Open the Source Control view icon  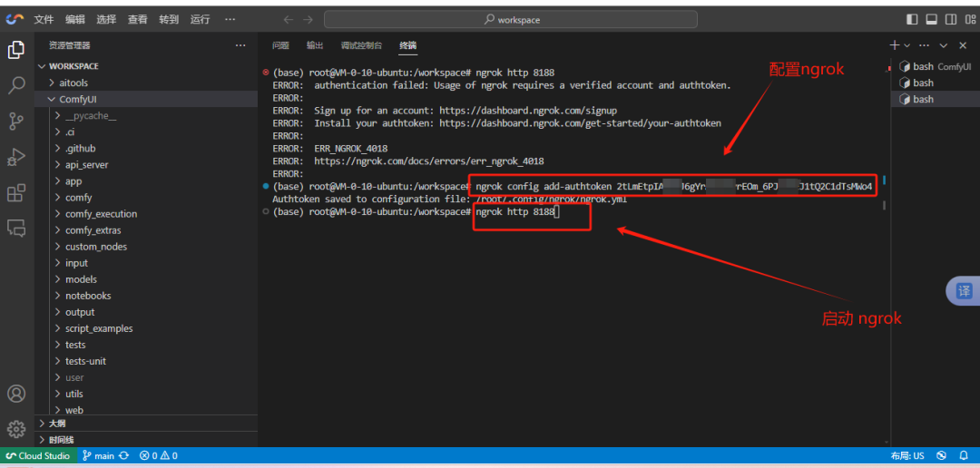coord(16,122)
